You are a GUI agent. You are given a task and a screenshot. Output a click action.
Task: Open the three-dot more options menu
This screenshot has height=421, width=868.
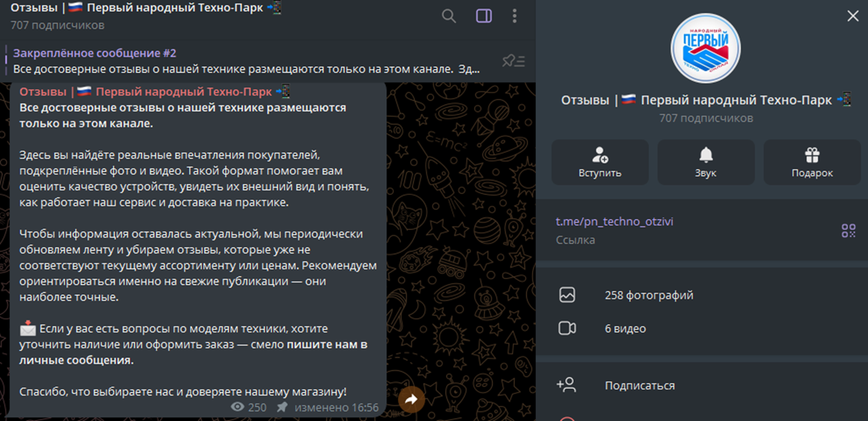point(515,16)
